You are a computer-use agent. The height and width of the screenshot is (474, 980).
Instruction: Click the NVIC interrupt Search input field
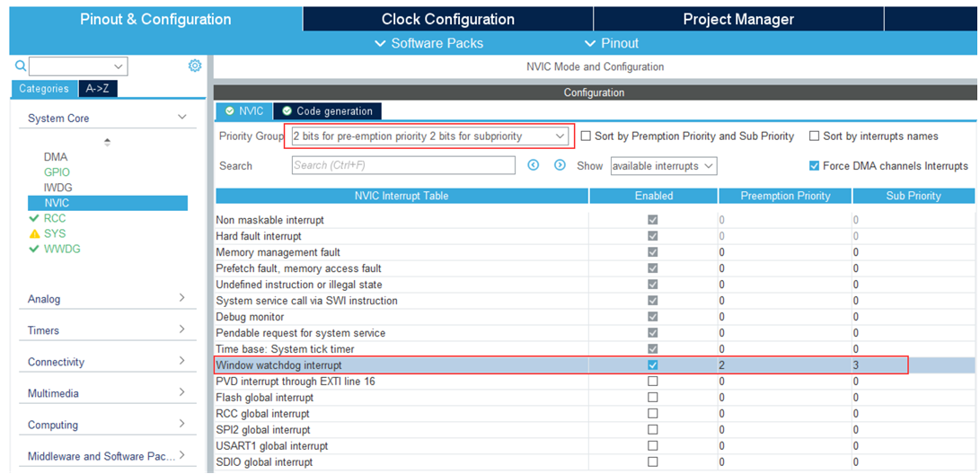(402, 165)
